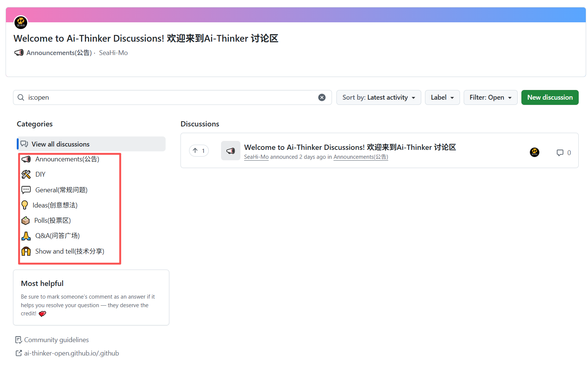Click the comment count icon in discussion row
This screenshot has height=370, width=588.
tap(560, 153)
